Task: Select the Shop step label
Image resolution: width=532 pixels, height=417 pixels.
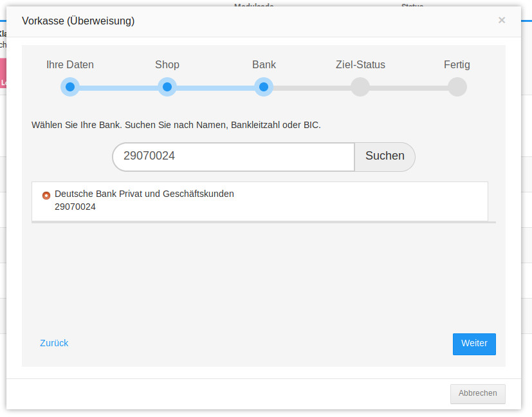Action: 167,65
